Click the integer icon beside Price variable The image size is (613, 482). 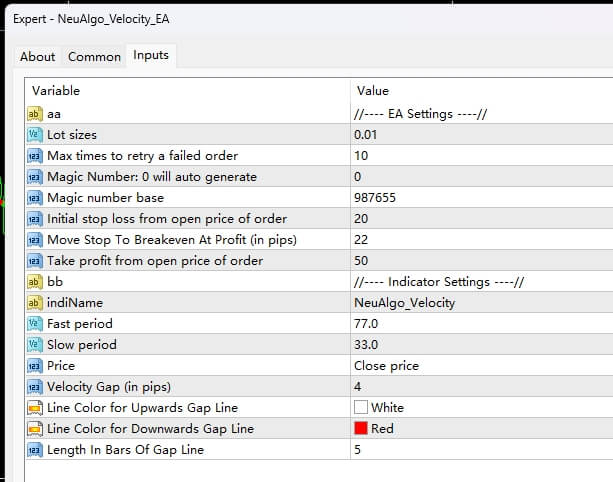click(x=35, y=365)
